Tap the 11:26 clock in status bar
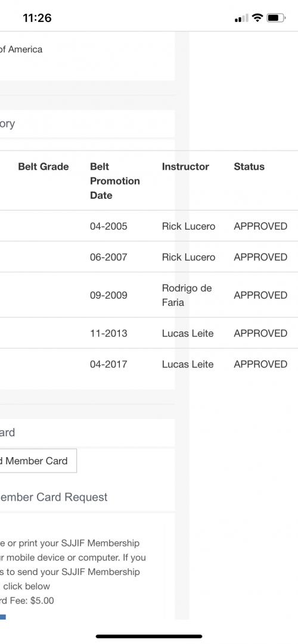Screen dimensions: 298x644 click(37, 18)
